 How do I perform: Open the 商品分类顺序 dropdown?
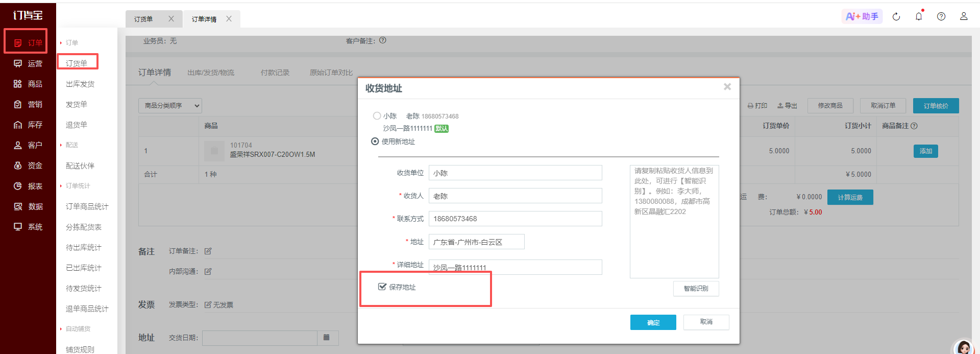170,106
